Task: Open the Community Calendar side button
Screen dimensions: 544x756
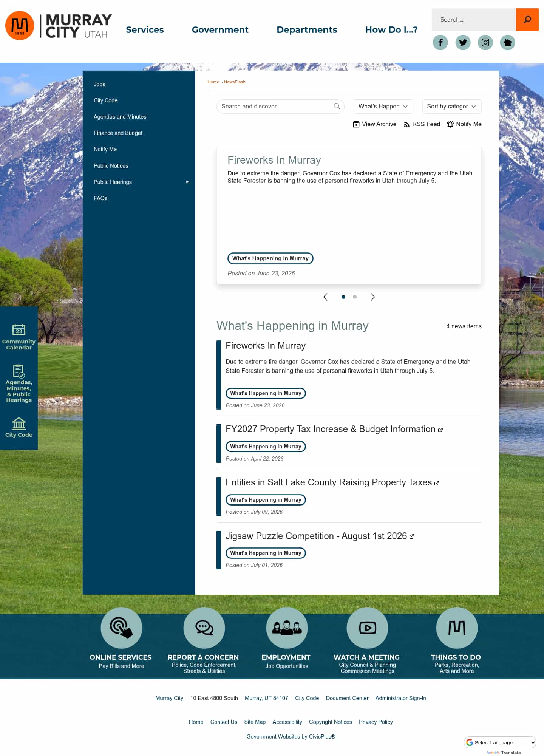Action: pos(19,337)
